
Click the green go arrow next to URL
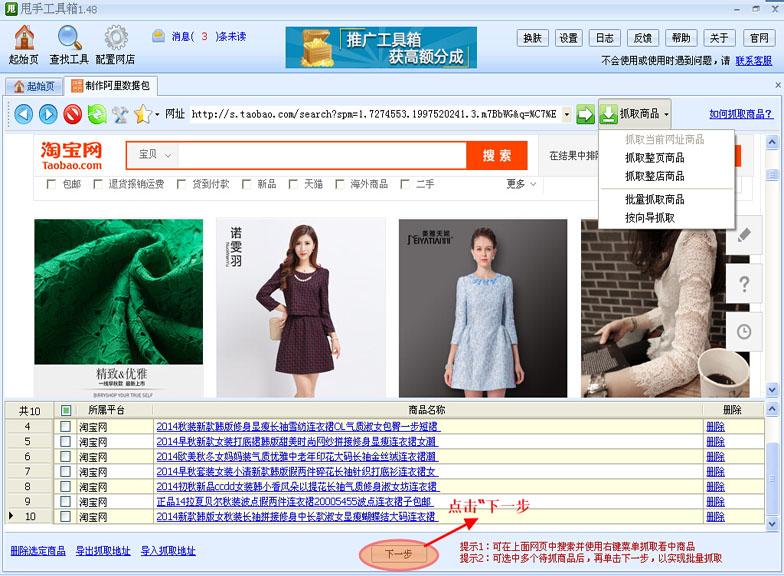(x=585, y=114)
